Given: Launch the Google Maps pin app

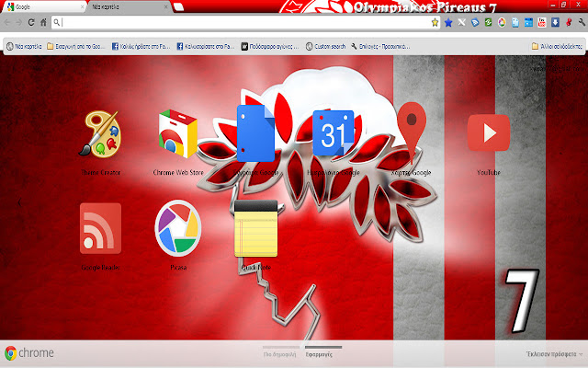Looking at the screenshot, I should [412, 132].
